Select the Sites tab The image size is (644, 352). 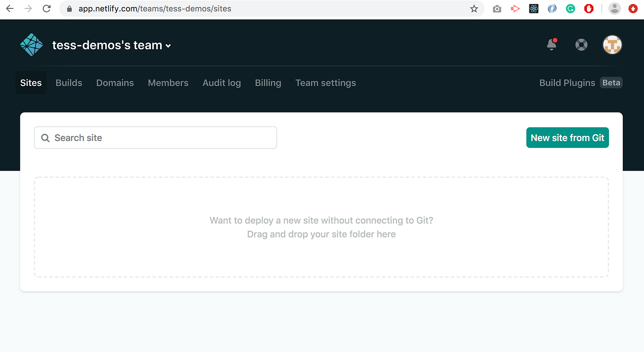pos(31,83)
